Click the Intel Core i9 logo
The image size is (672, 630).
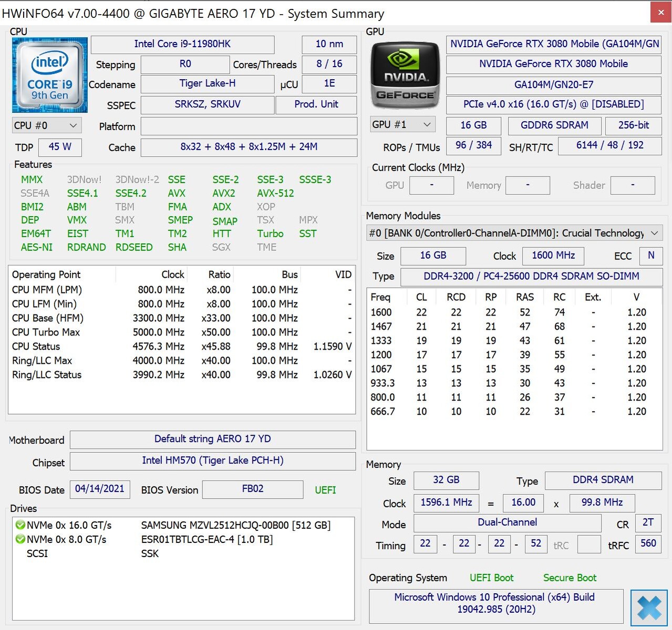(x=50, y=75)
